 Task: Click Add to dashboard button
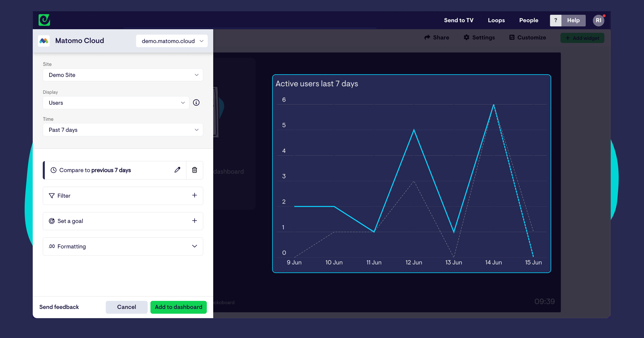point(178,307)
